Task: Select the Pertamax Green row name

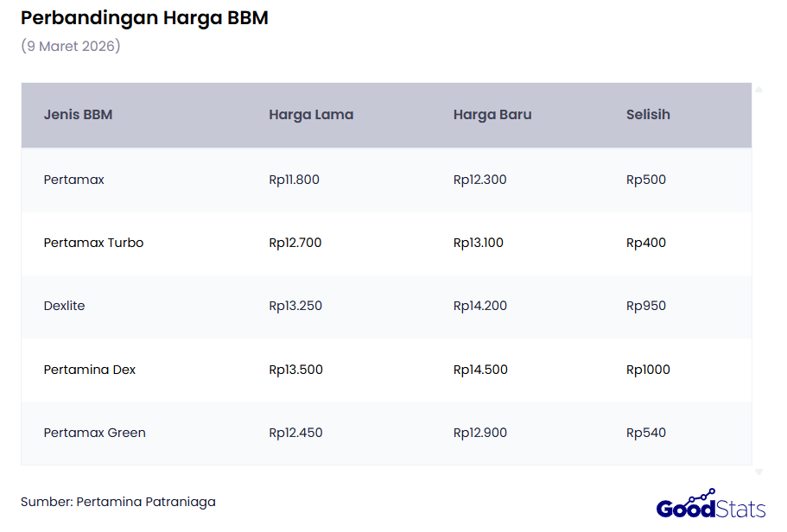Action: click(95, 433)
